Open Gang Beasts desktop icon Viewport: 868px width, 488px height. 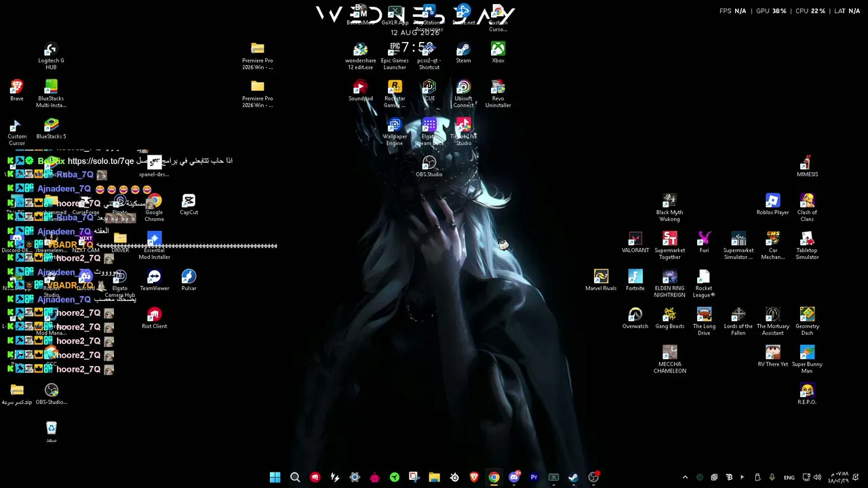point(669,319)
